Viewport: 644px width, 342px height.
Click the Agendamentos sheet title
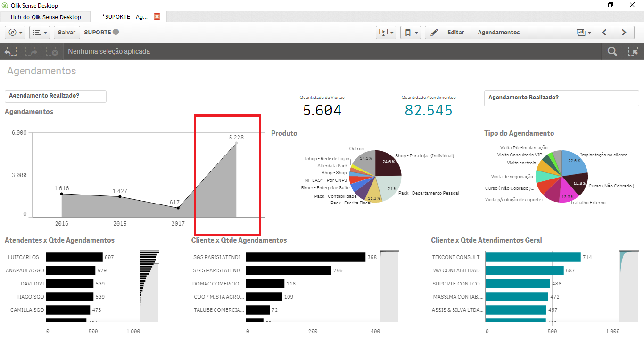(41, 71)
